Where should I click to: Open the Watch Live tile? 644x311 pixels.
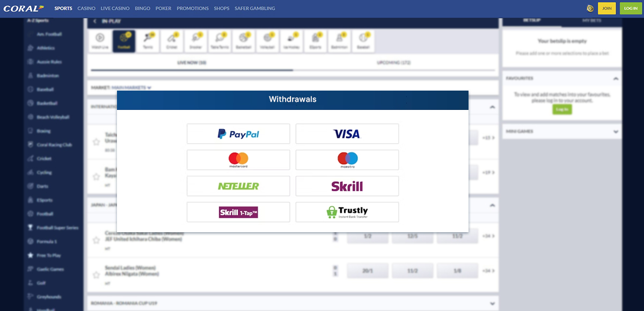click(x=100, y=41)
